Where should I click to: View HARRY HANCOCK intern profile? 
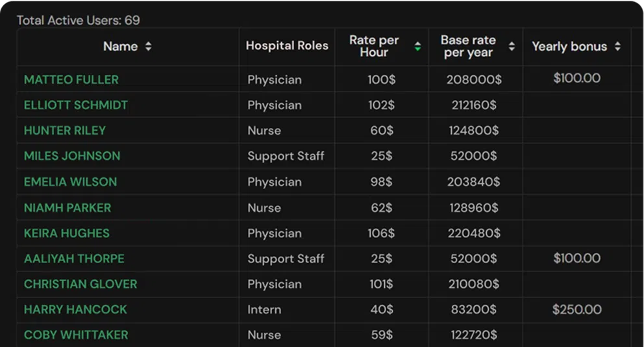click(x=75, y=309)
